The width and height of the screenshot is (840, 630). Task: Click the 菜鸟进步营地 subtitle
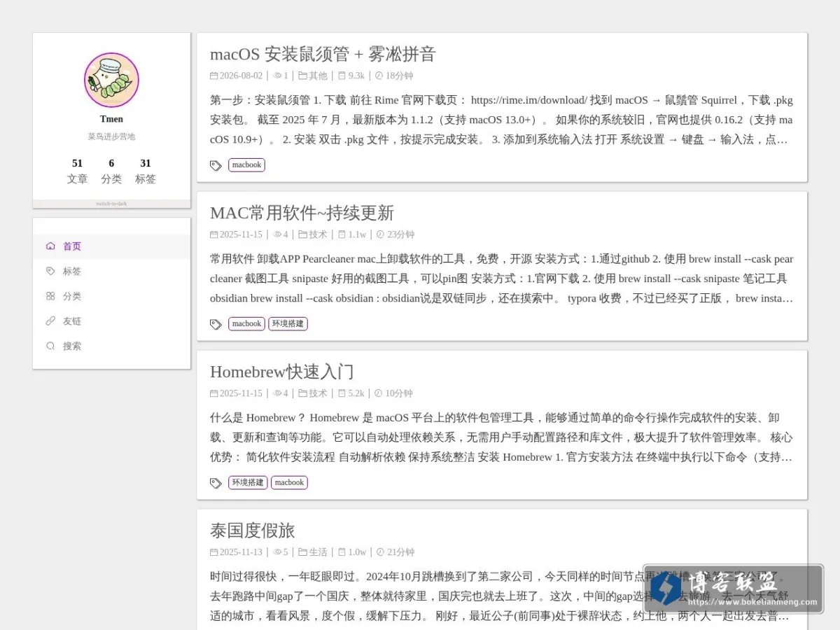coord(111,136)
